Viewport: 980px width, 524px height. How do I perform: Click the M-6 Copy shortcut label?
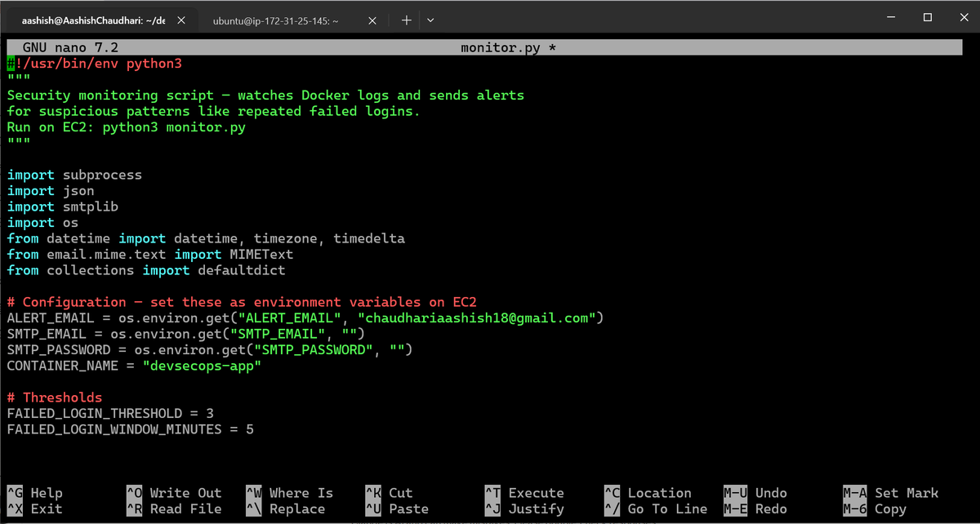(875, 508)
